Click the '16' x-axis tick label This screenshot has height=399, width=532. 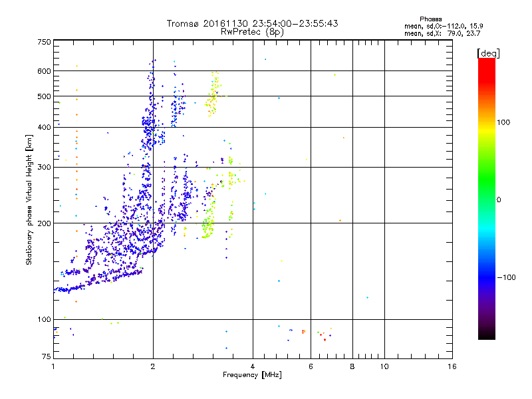452,366
